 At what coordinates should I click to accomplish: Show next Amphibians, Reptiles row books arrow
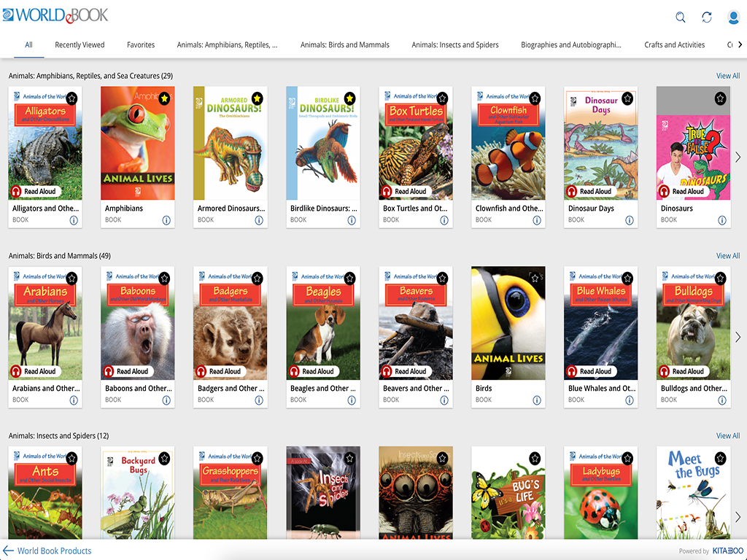738,157
